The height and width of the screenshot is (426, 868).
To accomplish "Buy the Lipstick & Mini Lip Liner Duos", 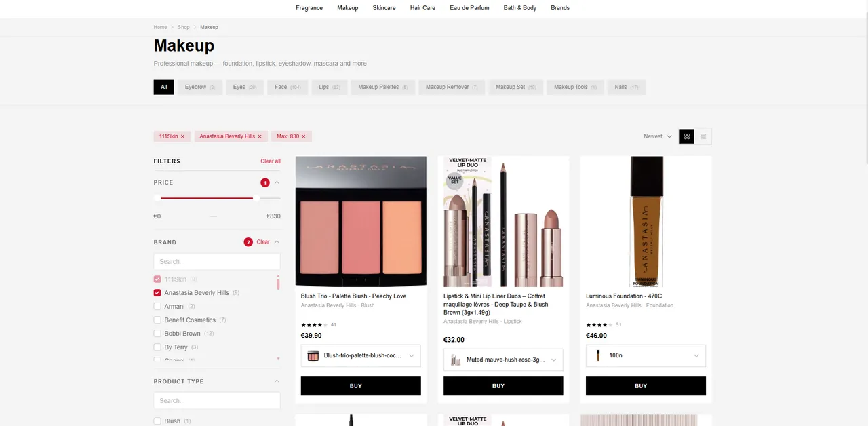I will click(503, 386).
